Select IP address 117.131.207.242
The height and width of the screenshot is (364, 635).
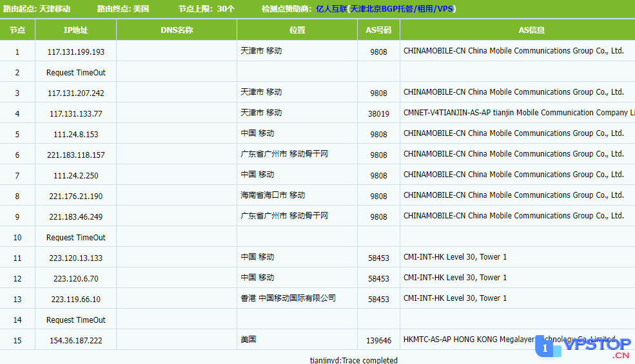coord(75,93)
